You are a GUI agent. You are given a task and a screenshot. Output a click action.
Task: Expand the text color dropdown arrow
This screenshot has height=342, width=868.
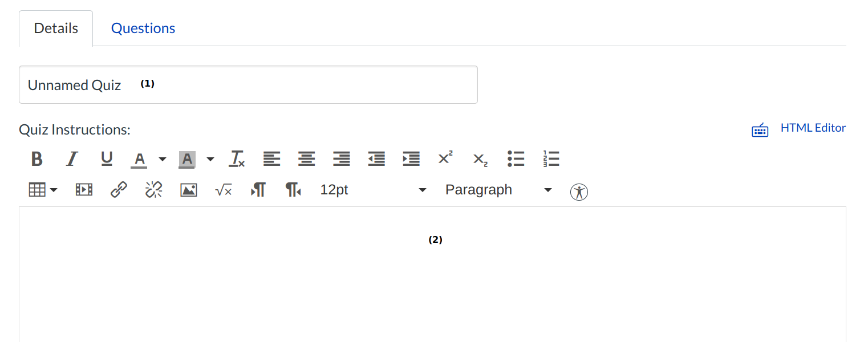pos(163,159)
